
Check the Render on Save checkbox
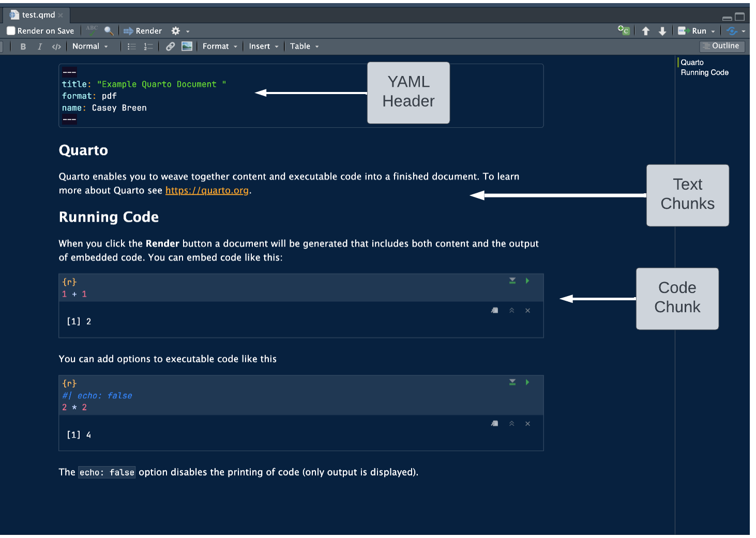pos(11,31)
